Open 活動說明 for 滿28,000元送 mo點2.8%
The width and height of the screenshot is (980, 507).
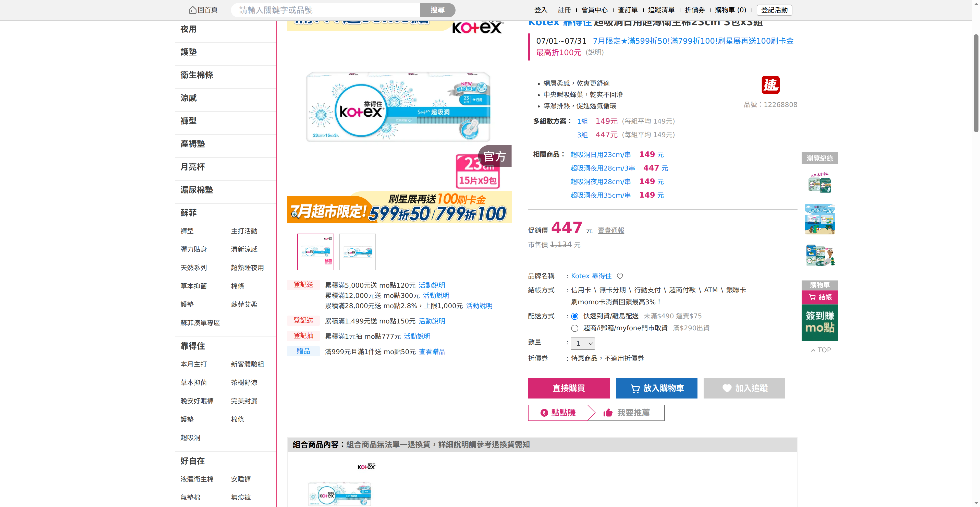coord(479,306)
